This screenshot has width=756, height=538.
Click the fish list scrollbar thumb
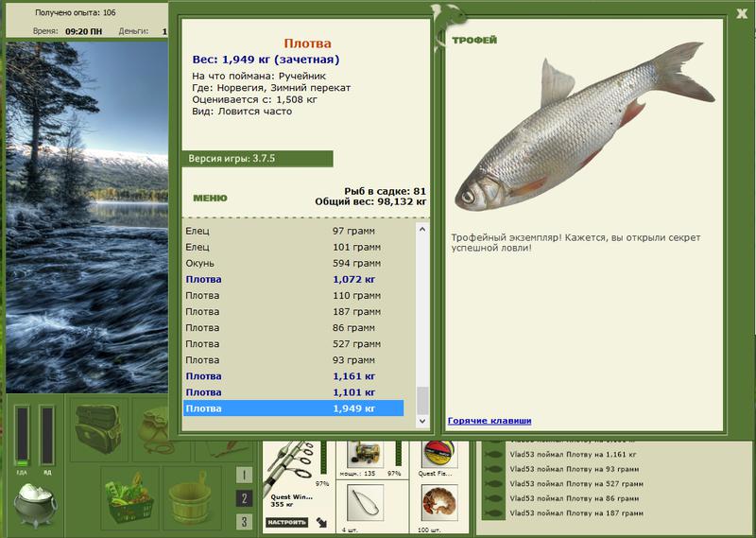pyautogui.click(x=422, y=401)
